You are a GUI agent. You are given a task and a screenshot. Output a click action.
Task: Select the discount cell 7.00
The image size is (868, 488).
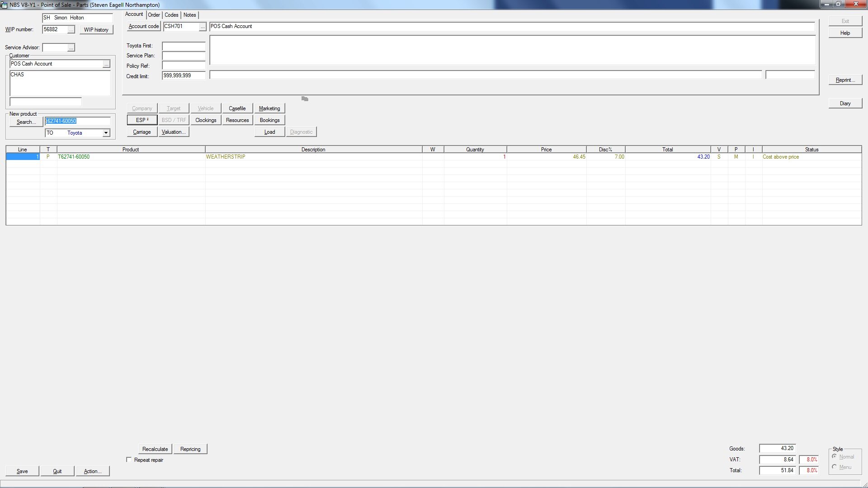tap(606, 157)
